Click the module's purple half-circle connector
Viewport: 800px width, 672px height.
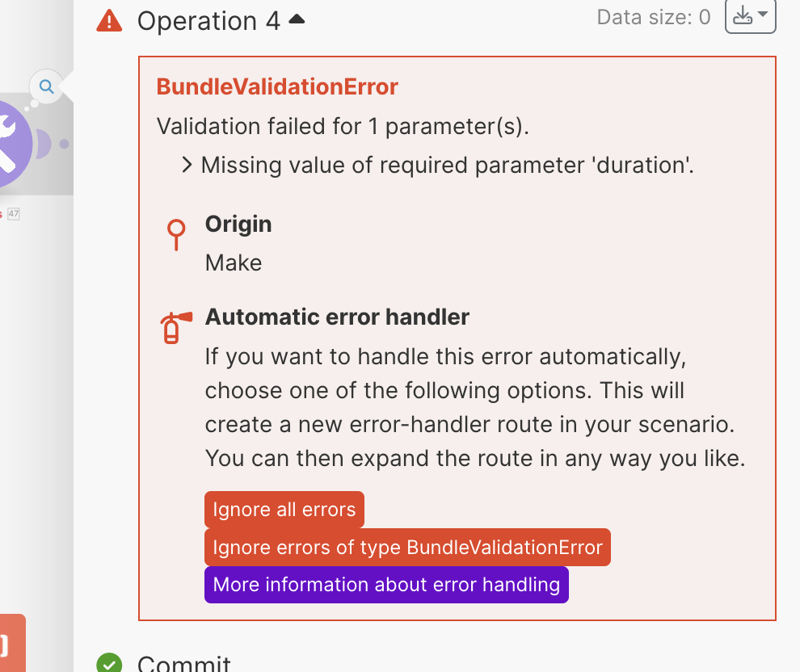44,144
